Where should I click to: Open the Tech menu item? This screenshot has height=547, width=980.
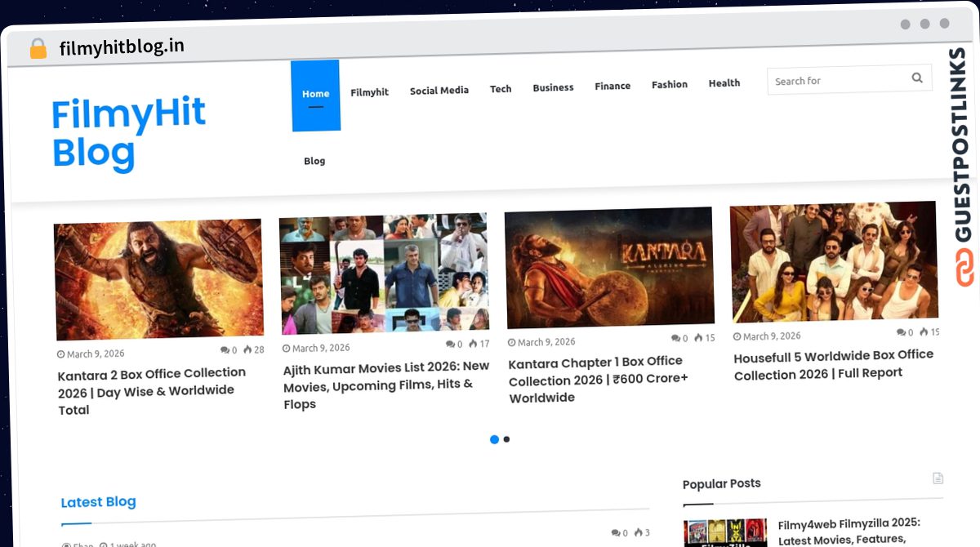point(501,89)
